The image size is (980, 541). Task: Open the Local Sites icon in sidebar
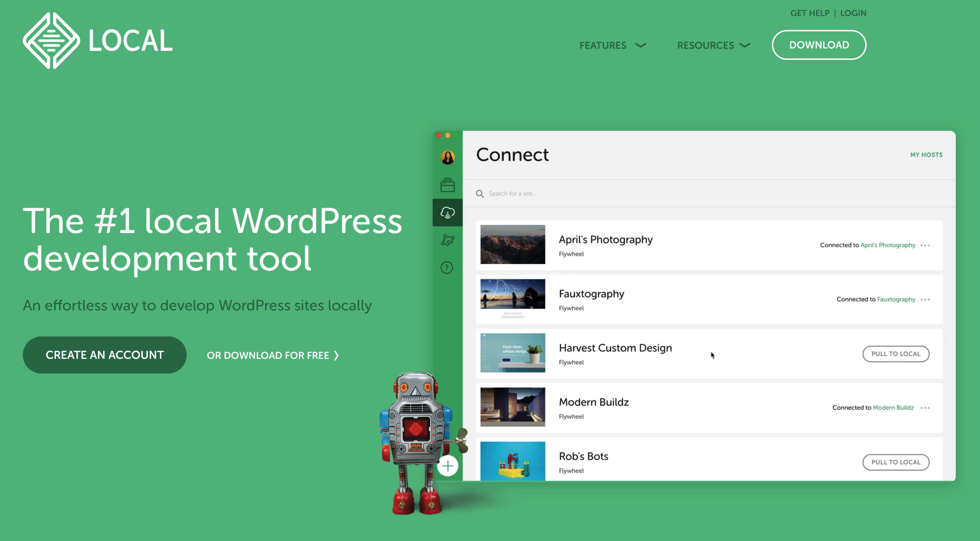click(x=447, y=185)
